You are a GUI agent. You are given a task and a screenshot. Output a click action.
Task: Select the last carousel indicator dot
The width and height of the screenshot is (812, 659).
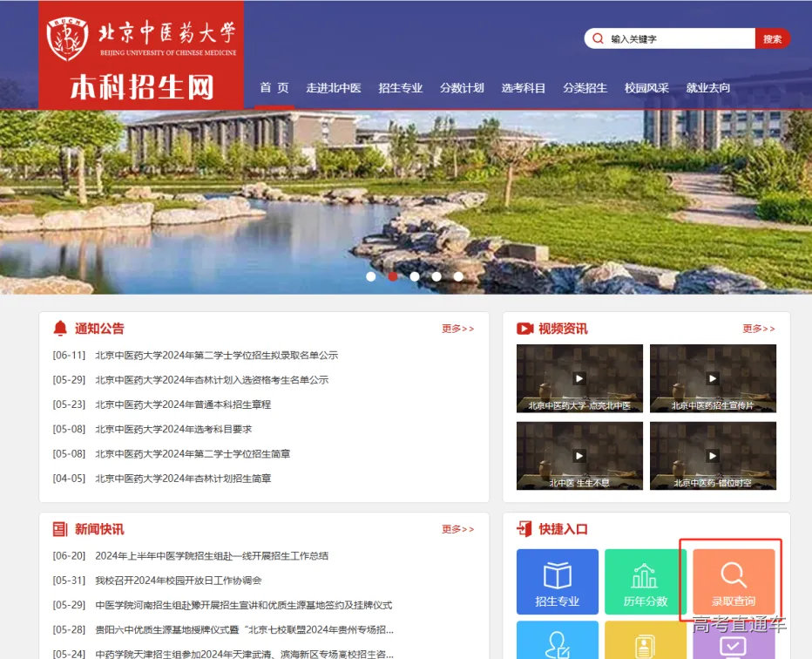click(457, 275)
